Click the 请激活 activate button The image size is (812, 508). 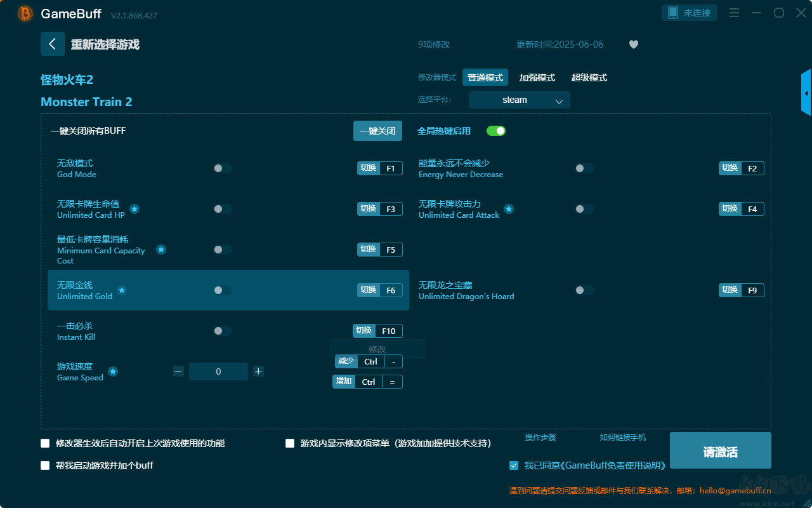pyautogui.click(x=721, y=450)
